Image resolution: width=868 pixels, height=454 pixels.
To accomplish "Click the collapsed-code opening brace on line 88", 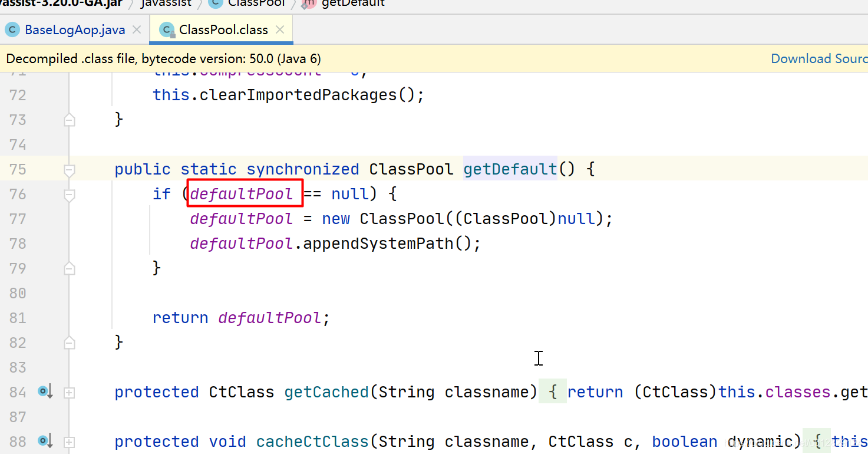I will coord(817,442).
